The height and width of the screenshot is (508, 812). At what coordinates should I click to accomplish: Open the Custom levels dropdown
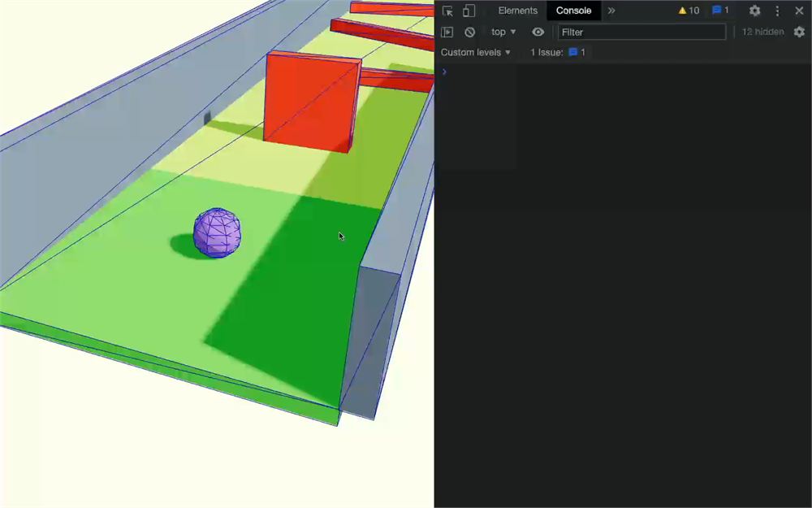(475, 52)
